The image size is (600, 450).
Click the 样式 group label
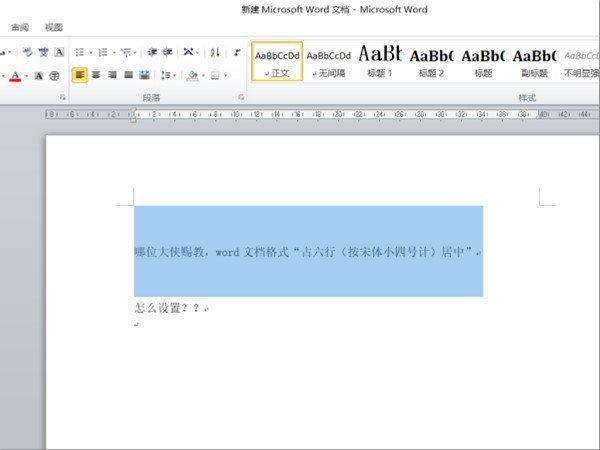coord(527,98)
